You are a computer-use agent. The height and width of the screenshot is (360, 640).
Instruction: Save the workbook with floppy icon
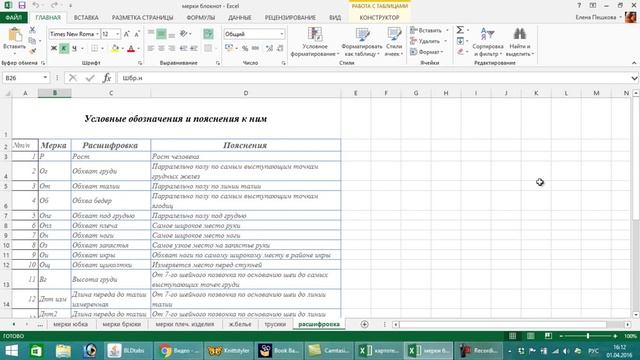coord(22,5)
